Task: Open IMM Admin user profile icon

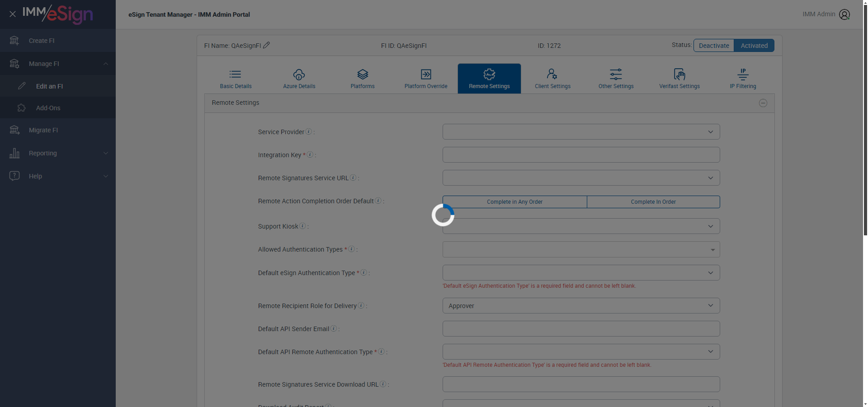Action: click(844, 14)
